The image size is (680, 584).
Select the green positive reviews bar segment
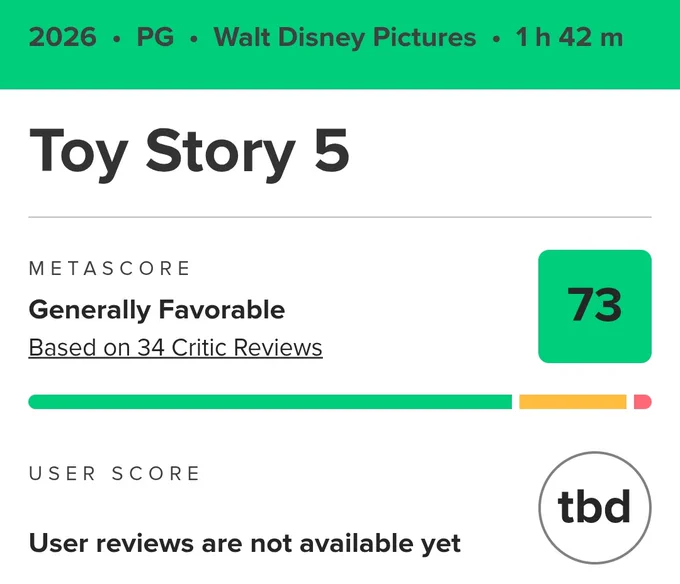tap(270, 401)
